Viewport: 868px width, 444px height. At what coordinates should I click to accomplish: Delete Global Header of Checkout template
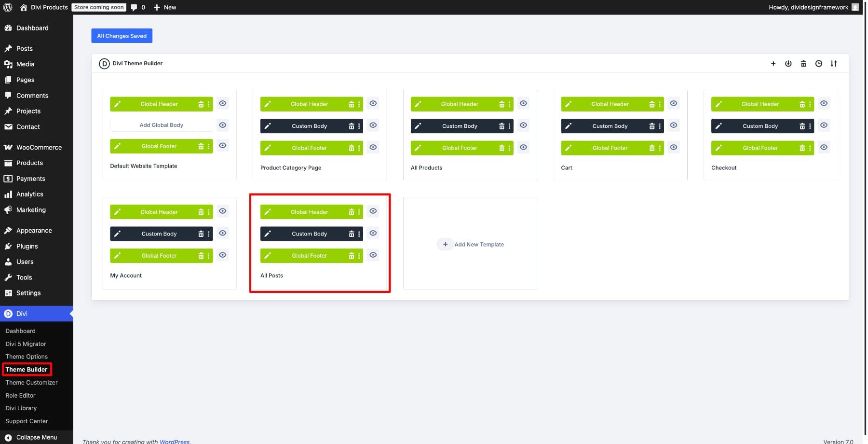click(802, 104)
